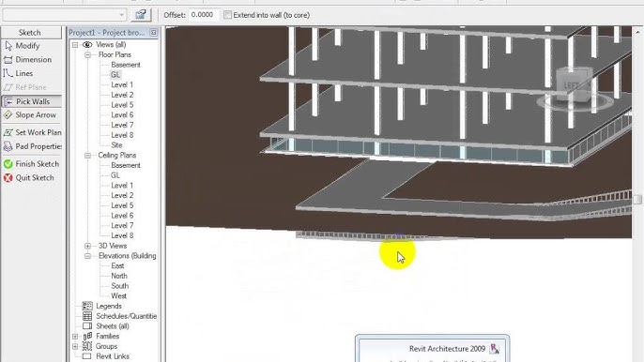644x362 pixels.
Task: Activate the Pick Walls tool icon
Action: (8, 101)
